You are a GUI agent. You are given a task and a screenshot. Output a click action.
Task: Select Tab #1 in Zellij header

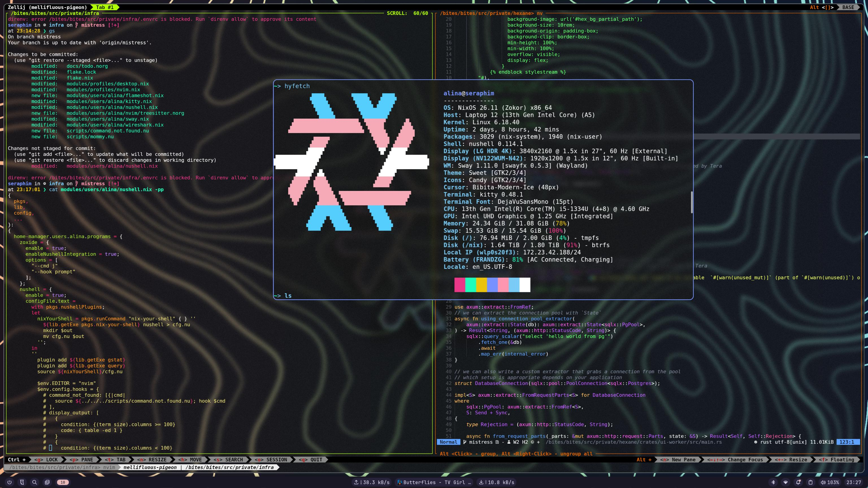(x=105, y=7)
